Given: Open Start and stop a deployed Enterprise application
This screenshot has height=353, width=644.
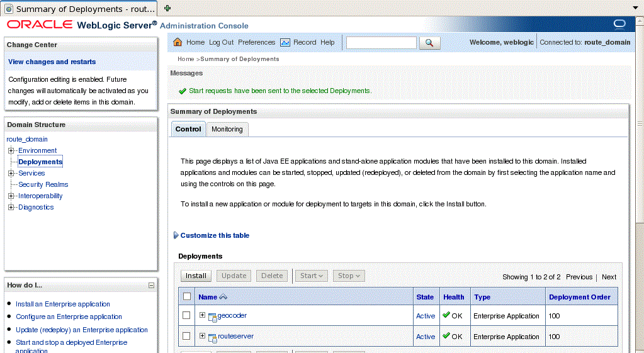Looking at the screenshot, I should click(72, 346).
